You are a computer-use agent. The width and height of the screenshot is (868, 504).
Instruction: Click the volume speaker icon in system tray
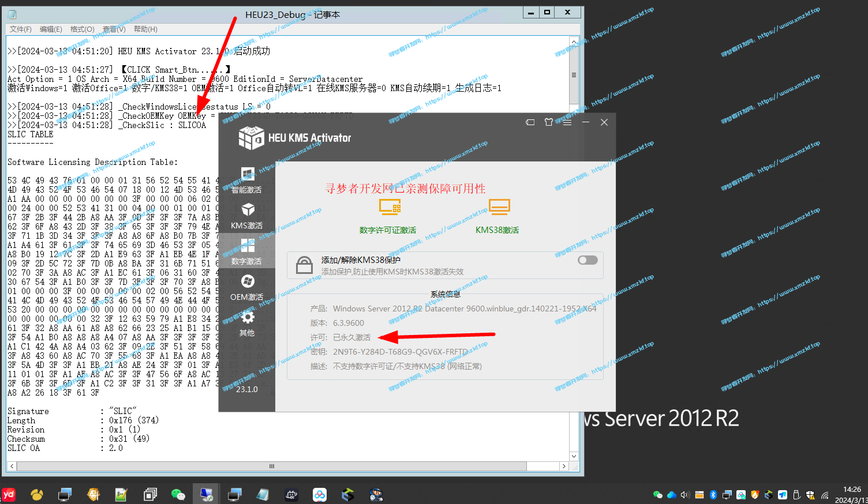(x=685, y=495)
